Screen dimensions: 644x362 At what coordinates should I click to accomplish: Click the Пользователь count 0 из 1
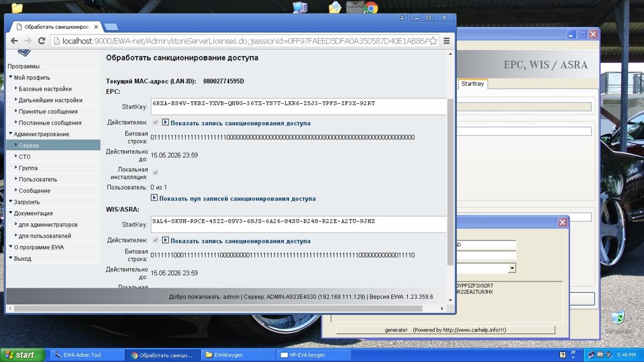[x=158, y=187]
